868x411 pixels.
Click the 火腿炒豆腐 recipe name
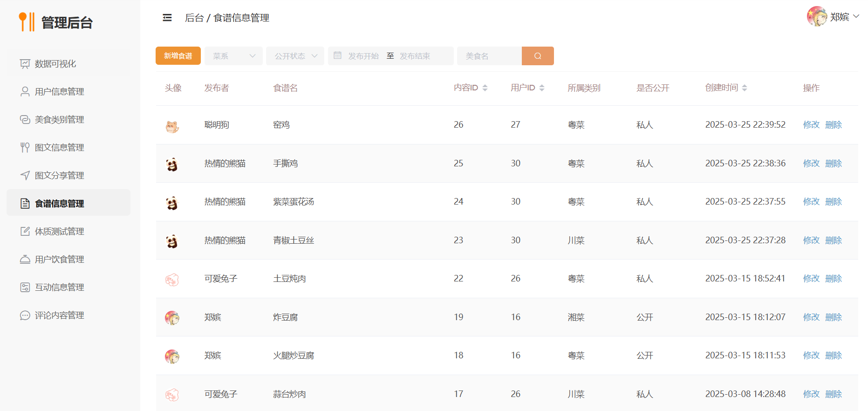coord(294,356)
